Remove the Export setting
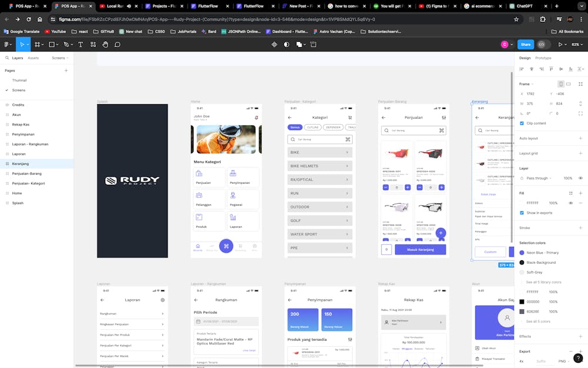The width and height of the screenshot is (588, 368). coord(571,351)
